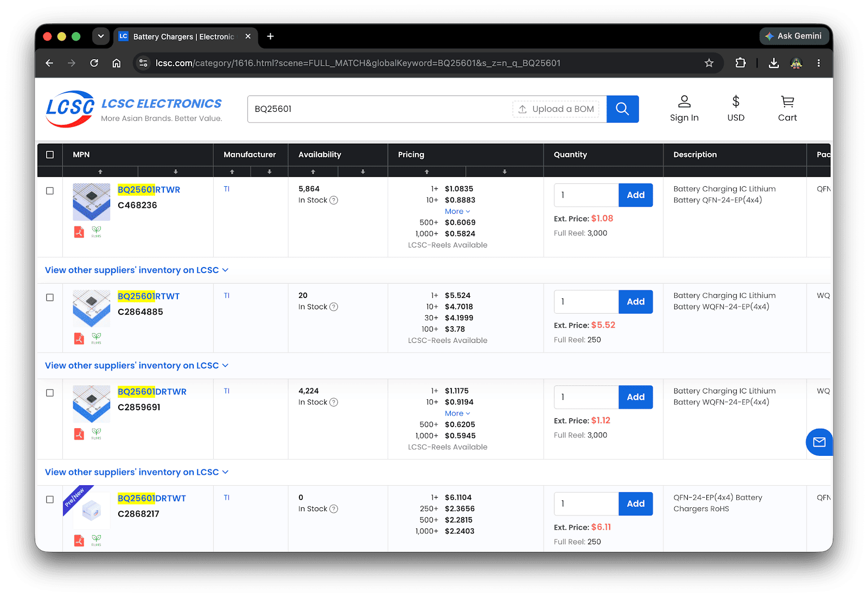
Task: Select the BQ25601RTWR row checkbox
Action: (x=50, y=191)
